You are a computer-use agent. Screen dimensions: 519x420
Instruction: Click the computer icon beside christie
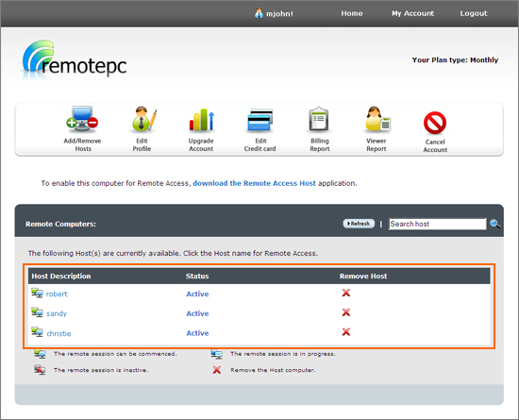coord(37,332)
